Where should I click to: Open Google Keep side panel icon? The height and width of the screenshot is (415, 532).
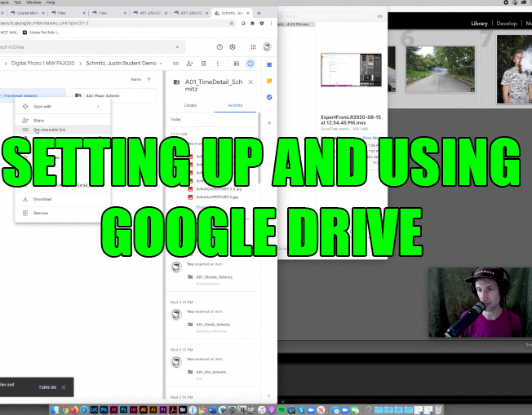coord(269,81)
